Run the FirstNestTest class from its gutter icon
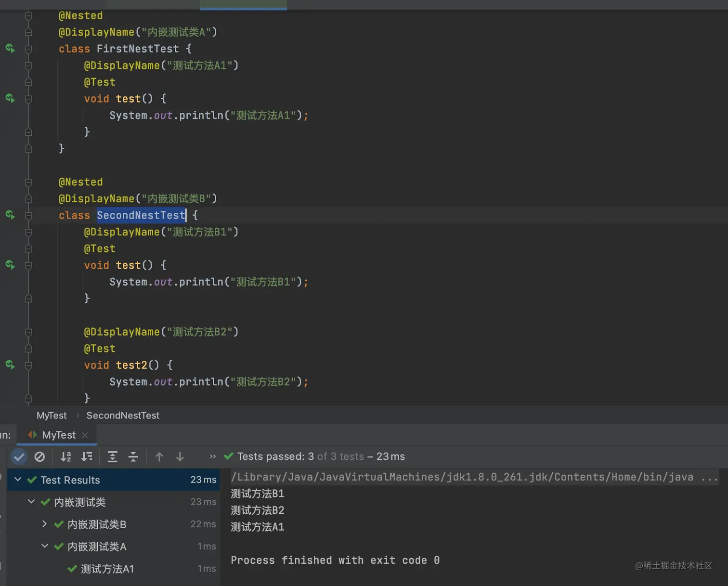The image size is (728, 586). click(10, 48)
